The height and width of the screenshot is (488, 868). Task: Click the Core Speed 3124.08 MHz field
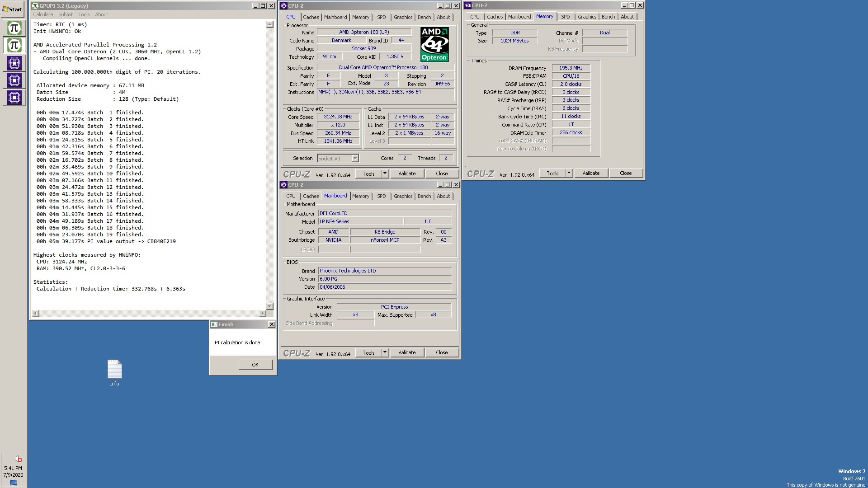[x=338, y=117]
